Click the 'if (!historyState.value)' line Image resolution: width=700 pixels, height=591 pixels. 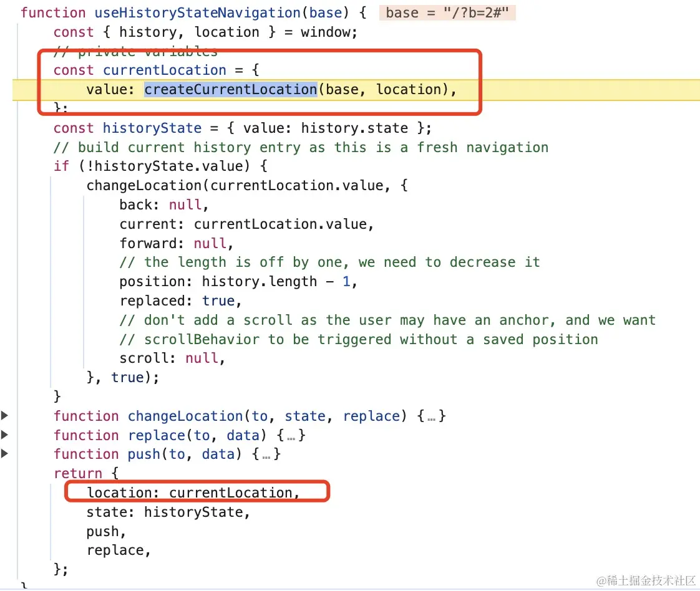coord(160,166)
